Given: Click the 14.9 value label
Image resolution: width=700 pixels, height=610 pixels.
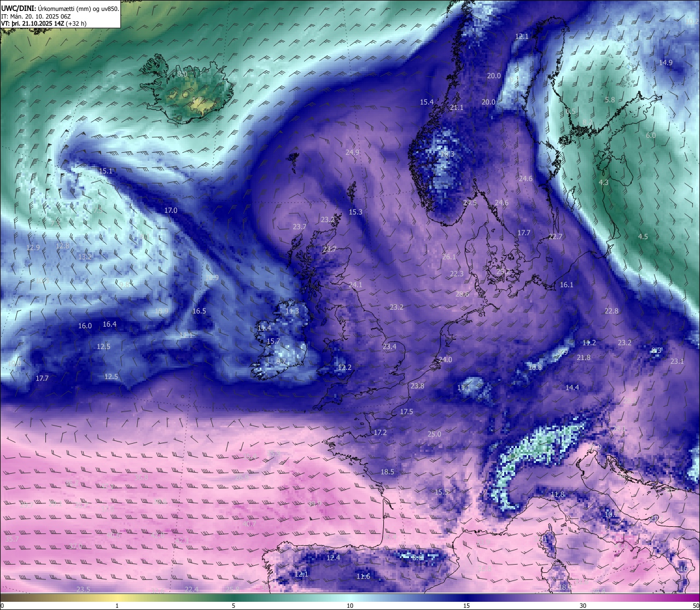Looking at the screenshot, I should pos(666,63).
